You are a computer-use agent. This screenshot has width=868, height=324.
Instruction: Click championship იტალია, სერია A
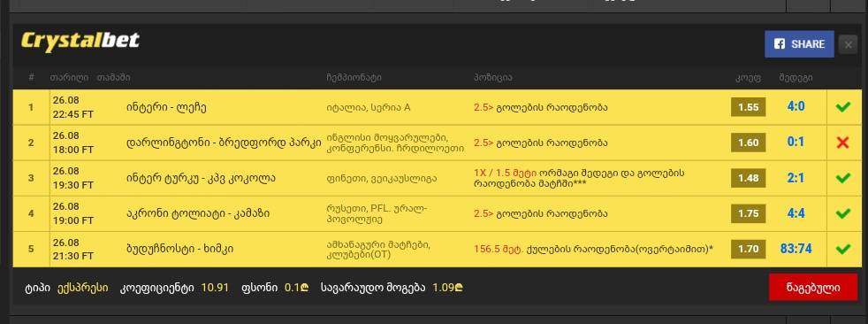[x=368, y=108]
